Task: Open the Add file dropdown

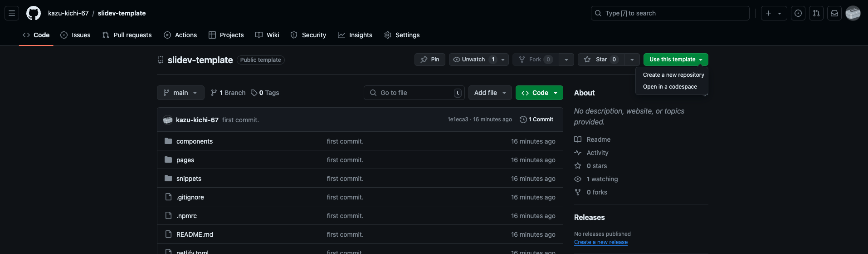Action: [490, 93]
